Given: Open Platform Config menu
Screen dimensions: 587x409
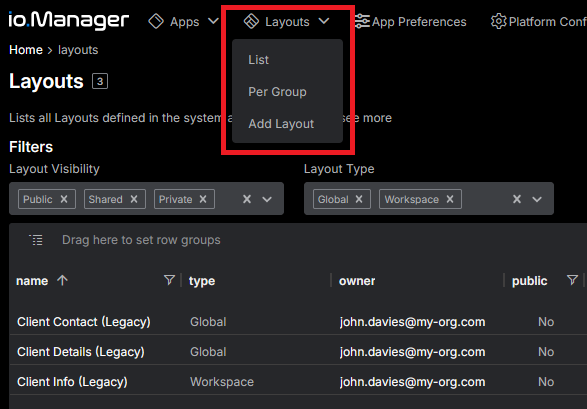Looking at the screenshot, I should coord(548,22).
